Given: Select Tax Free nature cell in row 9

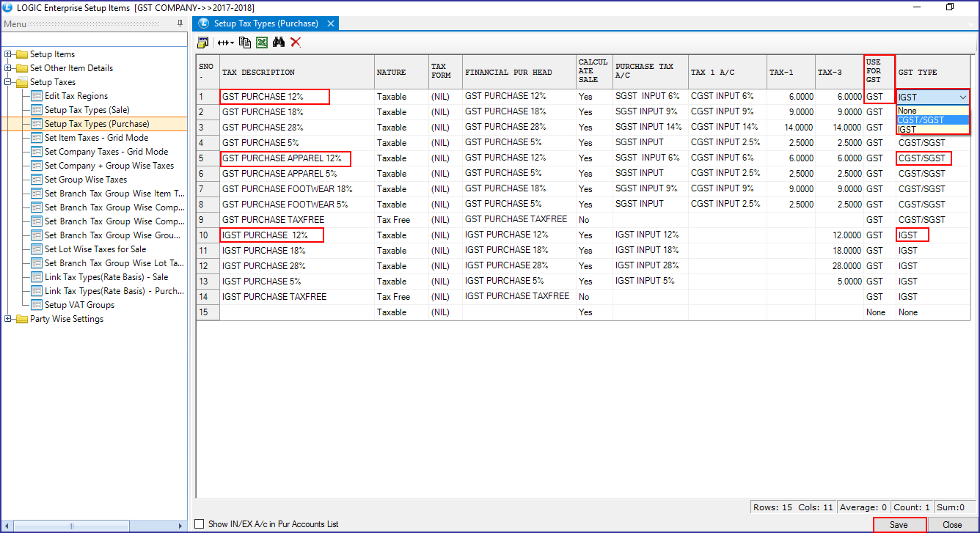Looking at the screenshot, I should coord(401,220).
